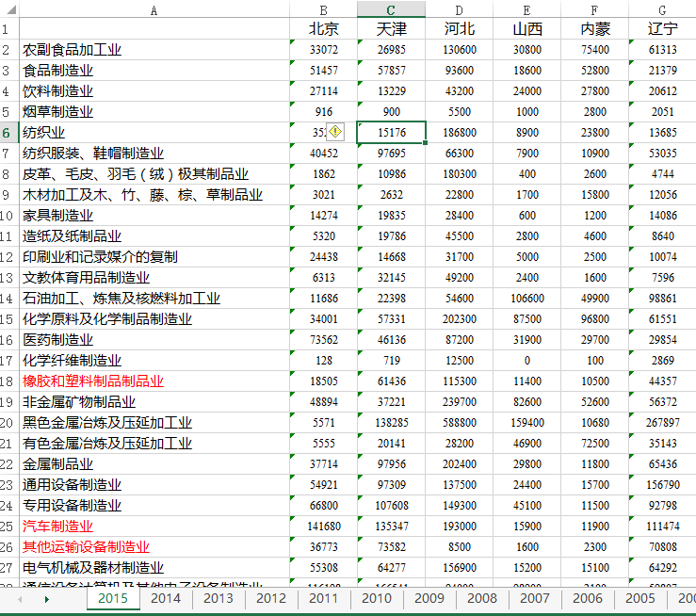The image size is (696, 616).
Task: Click the error warning icon in row 6
Action: (x=335, y=132)
